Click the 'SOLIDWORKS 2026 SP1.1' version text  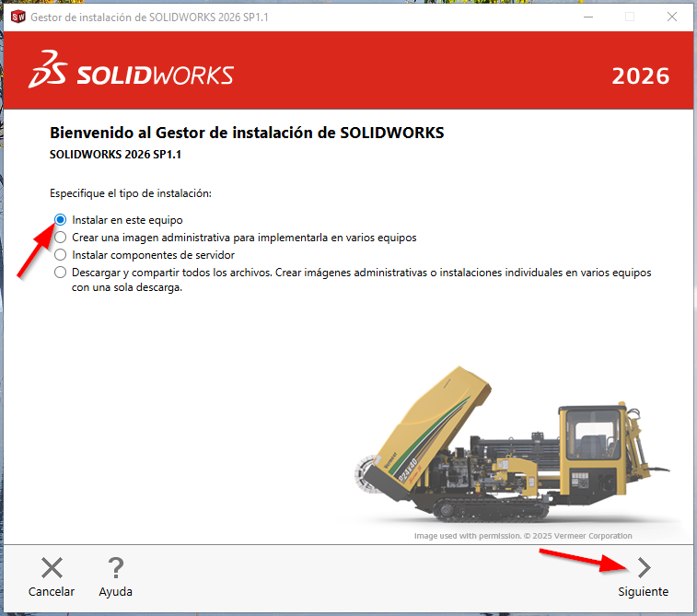115,154
